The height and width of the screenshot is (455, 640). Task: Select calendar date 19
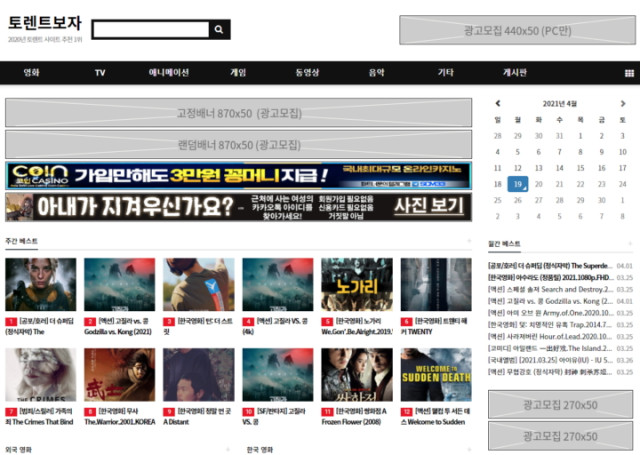coord(518,184)
